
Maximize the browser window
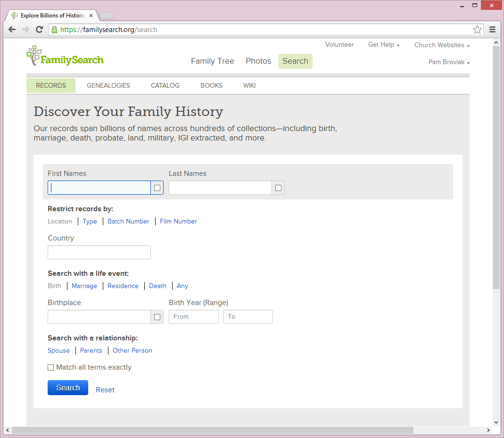(474, 6)
